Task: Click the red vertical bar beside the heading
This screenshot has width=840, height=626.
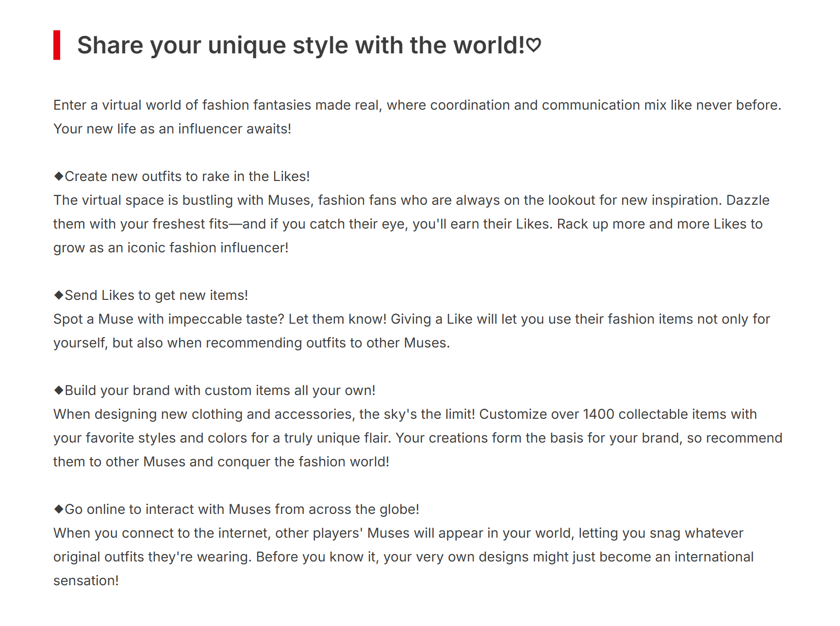Action: tap(57, 45)
